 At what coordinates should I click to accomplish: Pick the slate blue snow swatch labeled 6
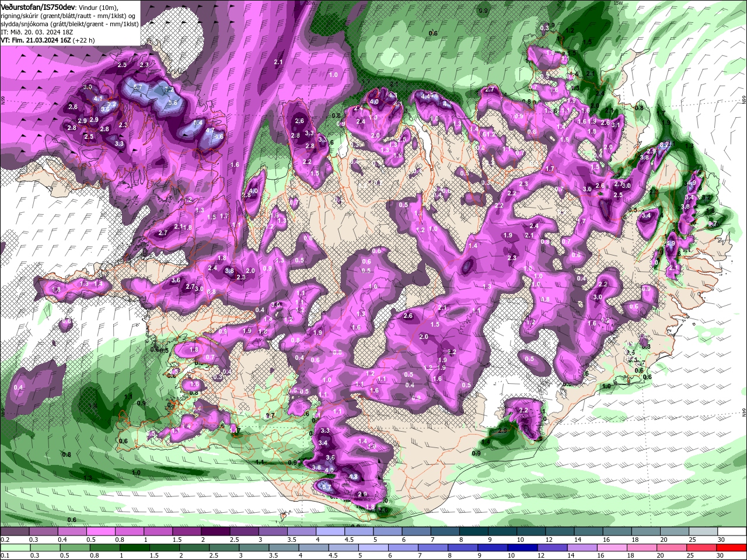417,531
